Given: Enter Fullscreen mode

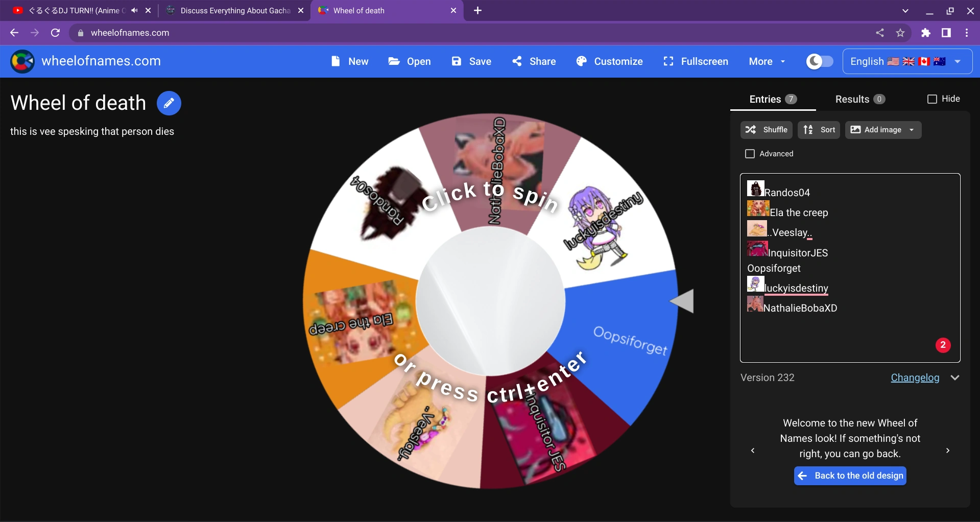Looking at the screenshot, I should click(x=695, y=61).
